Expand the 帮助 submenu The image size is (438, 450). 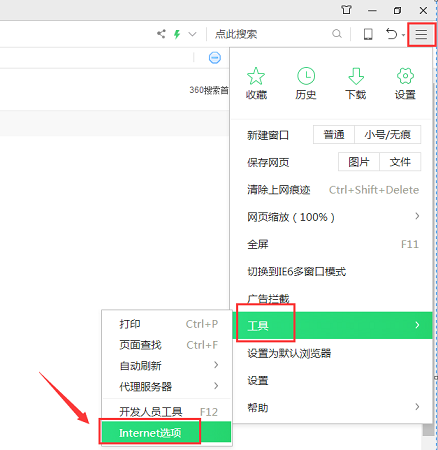pos(332,407)
